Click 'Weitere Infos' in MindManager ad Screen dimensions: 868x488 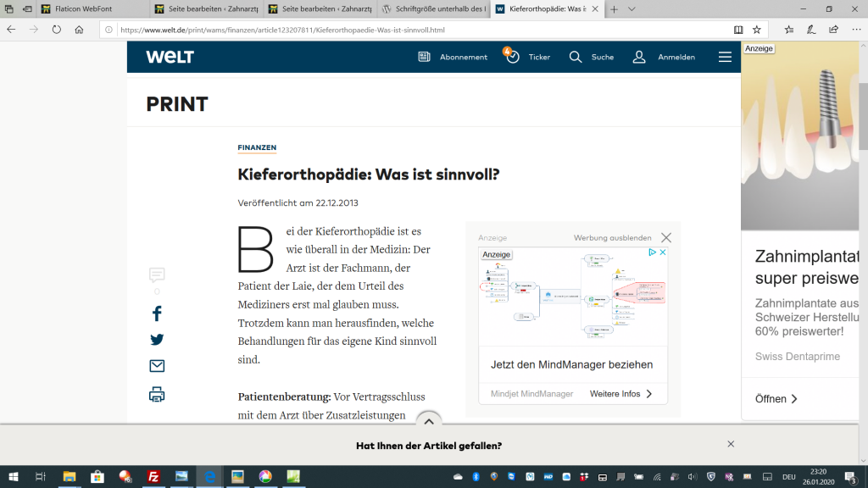620,394
